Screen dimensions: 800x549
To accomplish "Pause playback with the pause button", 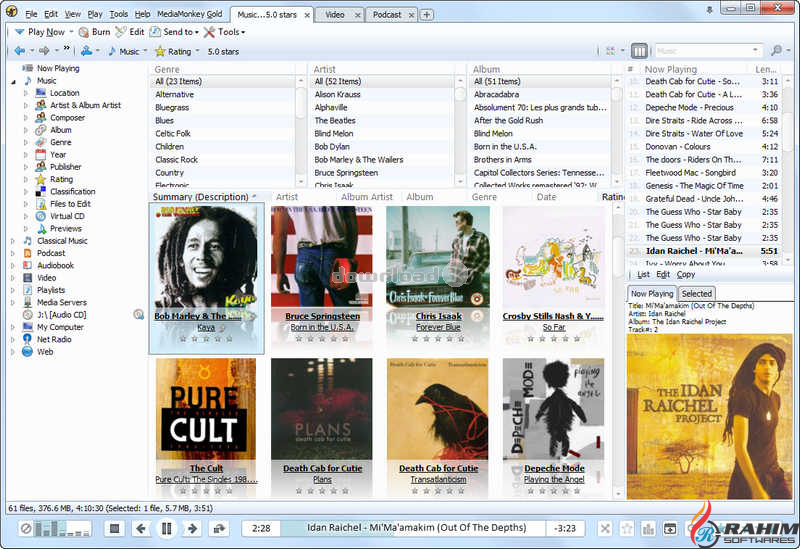I will click(x=167, y=528).
